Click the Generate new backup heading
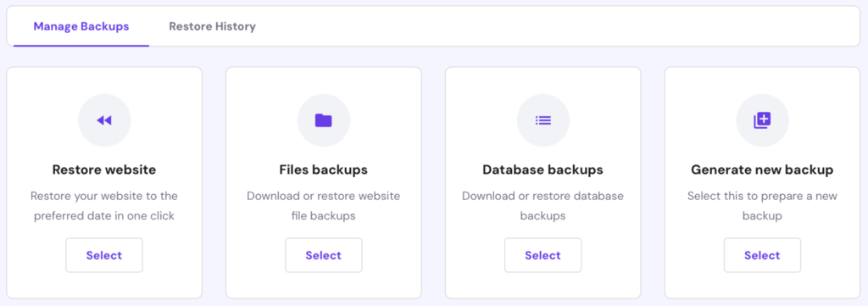The height and width of the screenshot is (306, 868). 762,170
